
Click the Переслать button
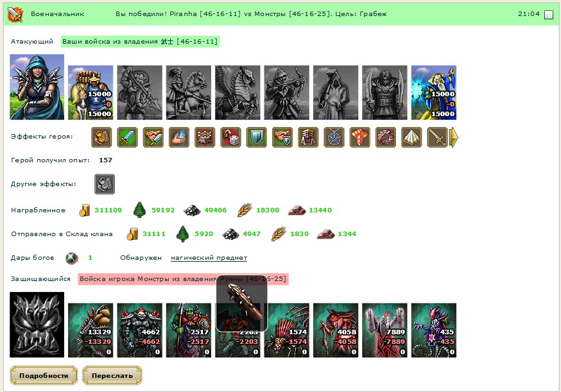point(112,375)
